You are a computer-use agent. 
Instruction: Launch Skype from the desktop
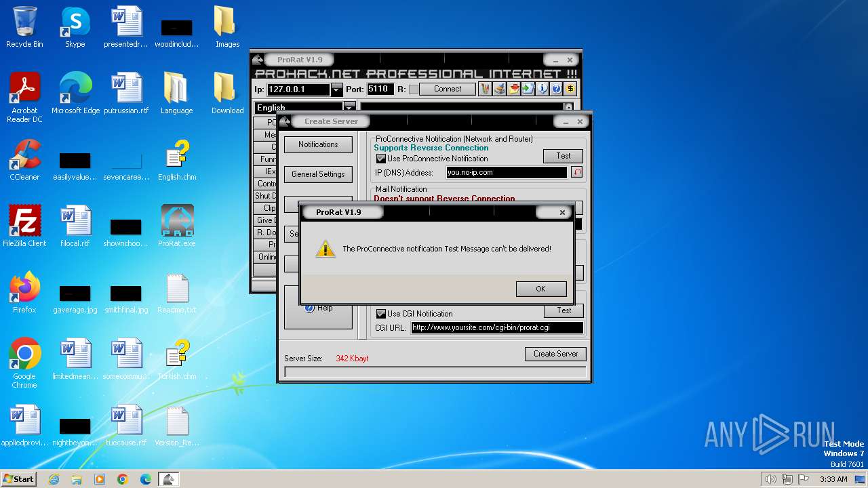pos(75,27)
